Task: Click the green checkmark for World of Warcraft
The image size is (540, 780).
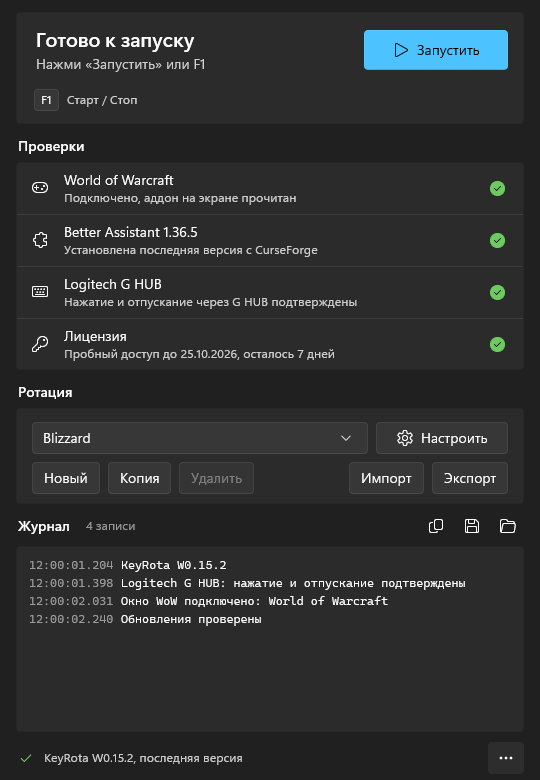Action: pos(497,189)
